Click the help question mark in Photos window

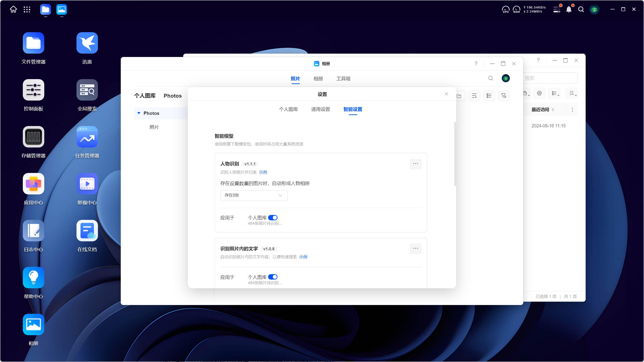pyautogui.click(x=476, y=64)
